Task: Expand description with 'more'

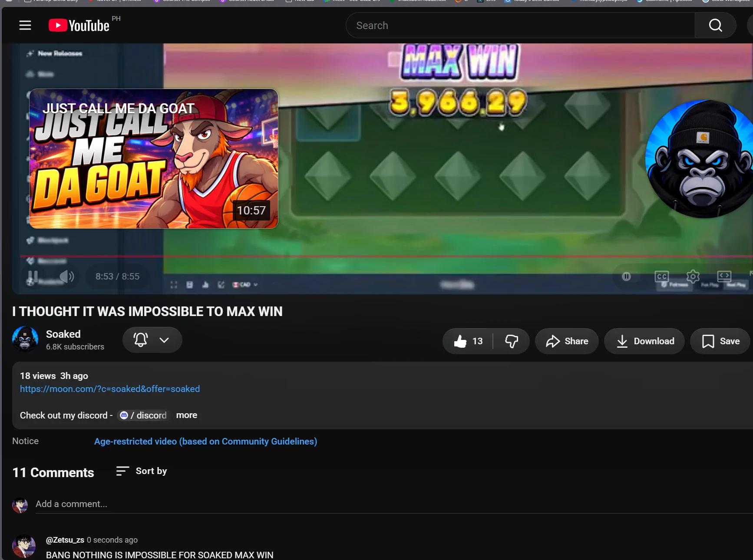Action: [187, 415]
